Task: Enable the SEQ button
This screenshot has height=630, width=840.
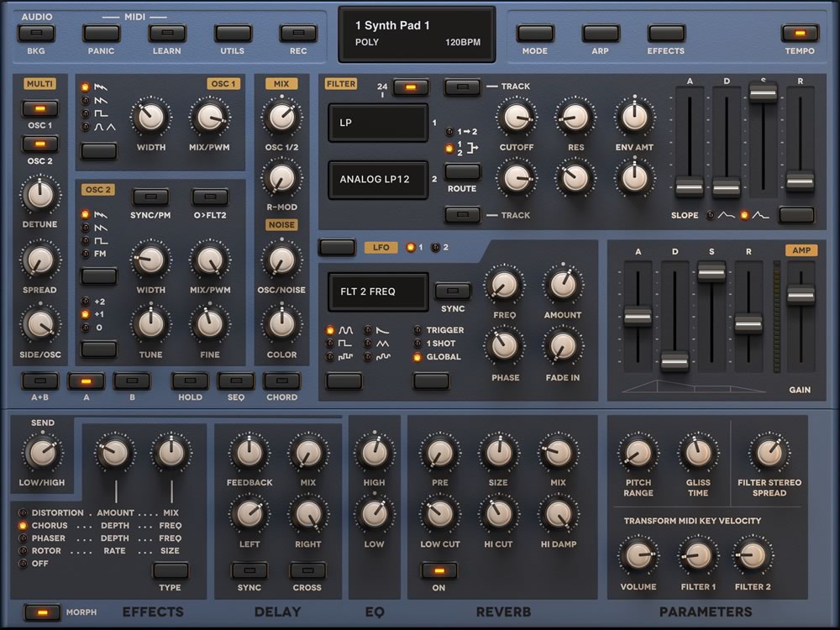Action: [236, 381]
